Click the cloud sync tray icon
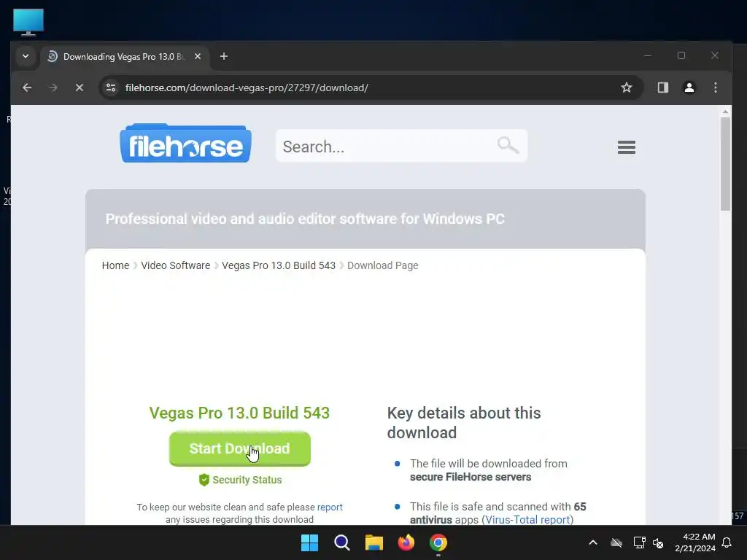The height and width of the screenshot is (560, 747). coord(616,542)
